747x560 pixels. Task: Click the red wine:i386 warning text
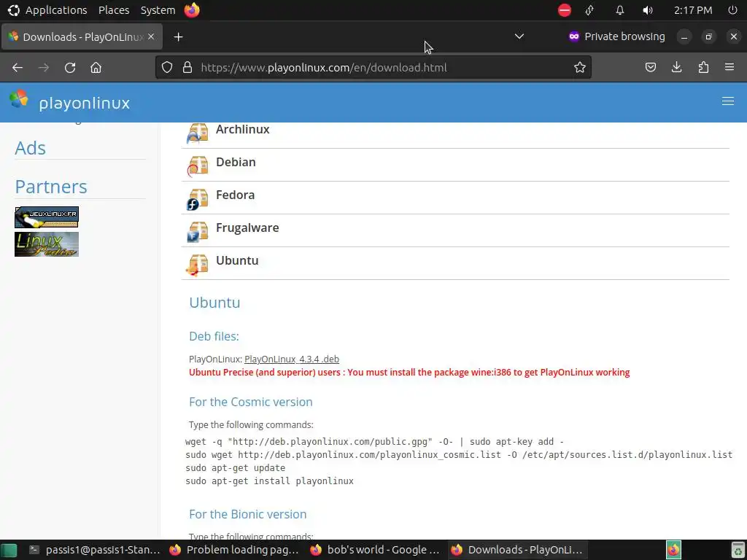(409, 373)
